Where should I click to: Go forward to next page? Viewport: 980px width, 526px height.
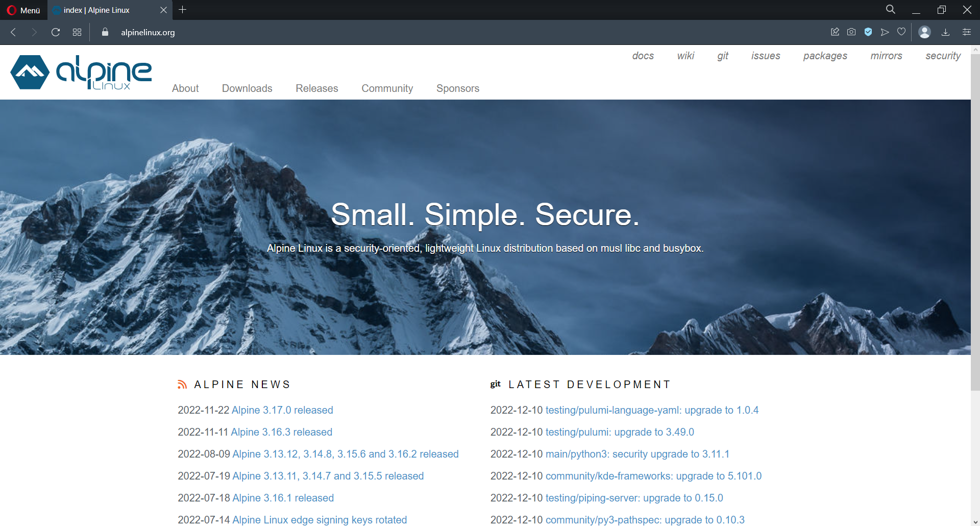pyautogui.click(x=34, y=32)
